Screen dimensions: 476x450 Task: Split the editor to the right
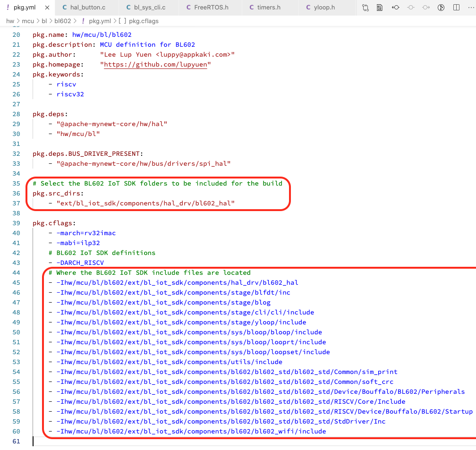coord(456,8)
